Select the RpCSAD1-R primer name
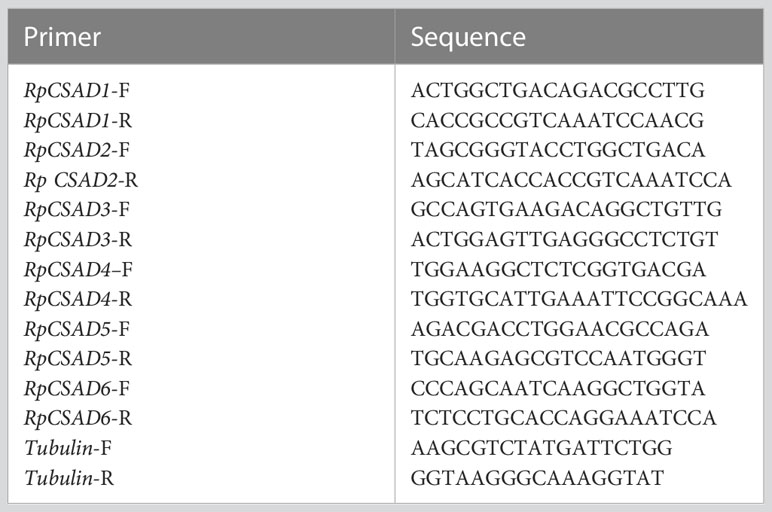Image resolution: width=772 pixels, height=512 pixels. (x=78, y=121)
